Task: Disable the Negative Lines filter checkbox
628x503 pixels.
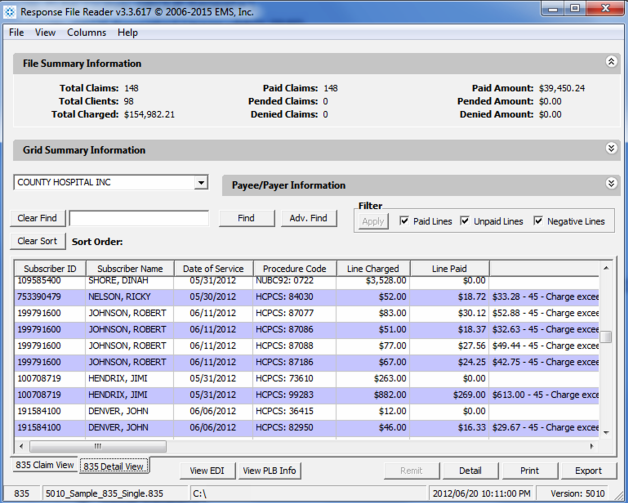Action: tap(538, 221)
